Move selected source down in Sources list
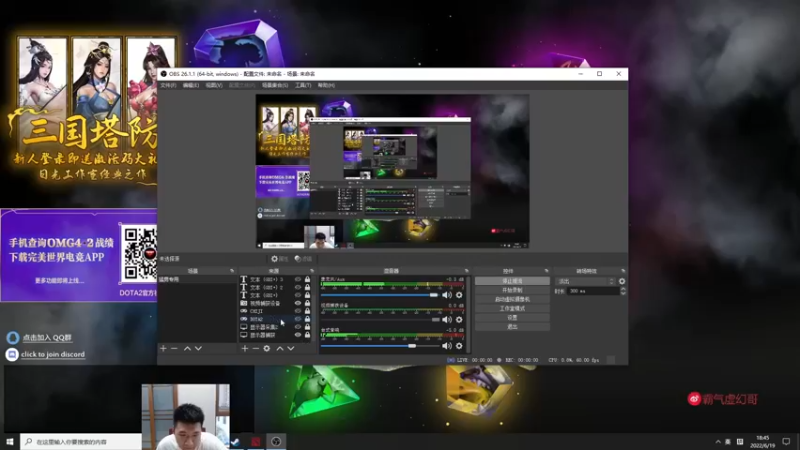This screenshot has height=450, width=800. (x=291, y=348)
